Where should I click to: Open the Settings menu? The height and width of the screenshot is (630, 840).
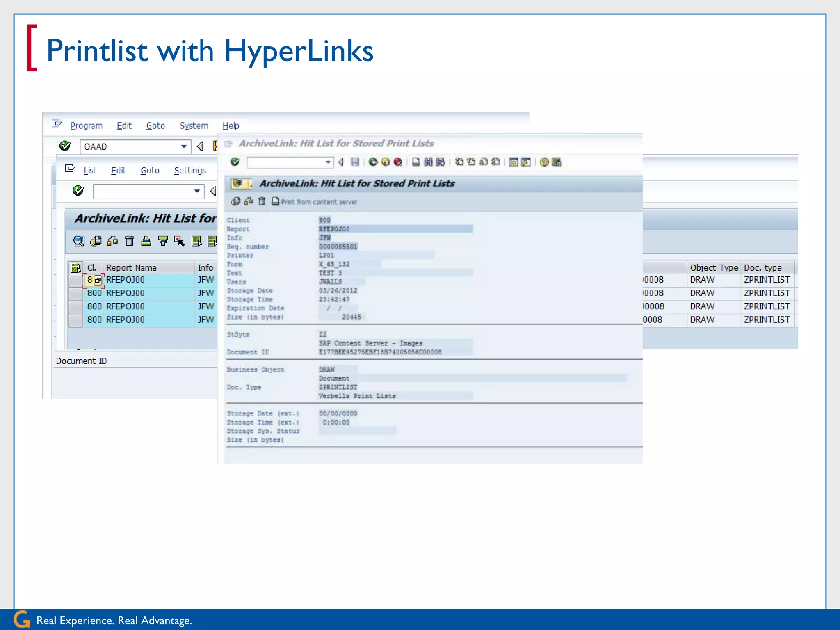pos(190,170)
